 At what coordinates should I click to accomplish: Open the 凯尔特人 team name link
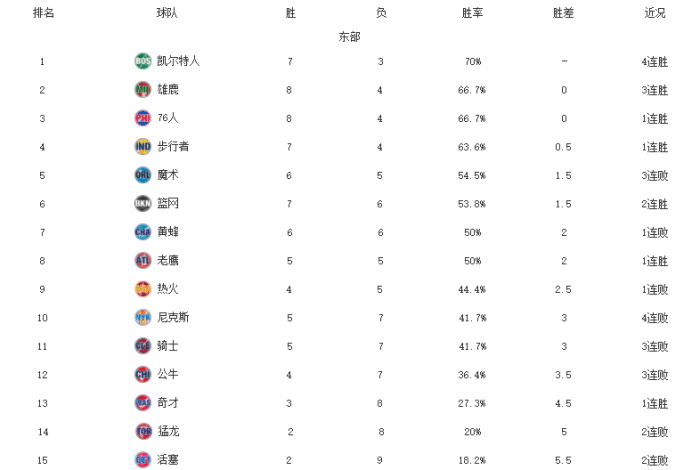coord(179,61)
